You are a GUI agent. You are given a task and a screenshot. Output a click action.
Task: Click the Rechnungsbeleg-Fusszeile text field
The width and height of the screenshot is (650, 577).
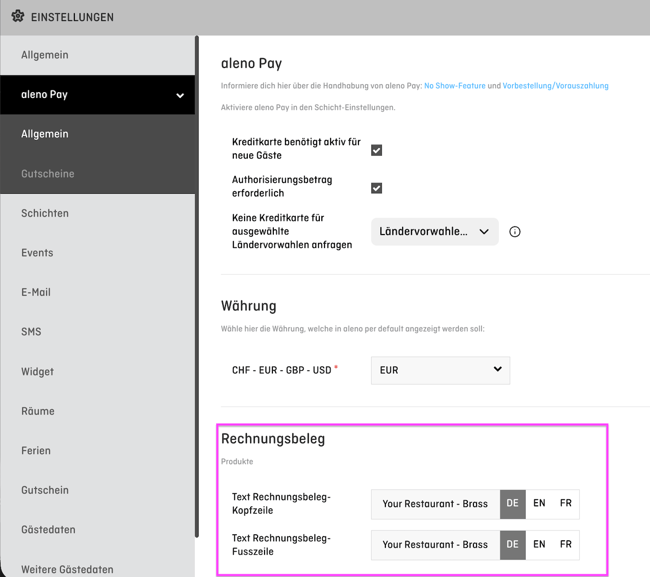(435, 545)
